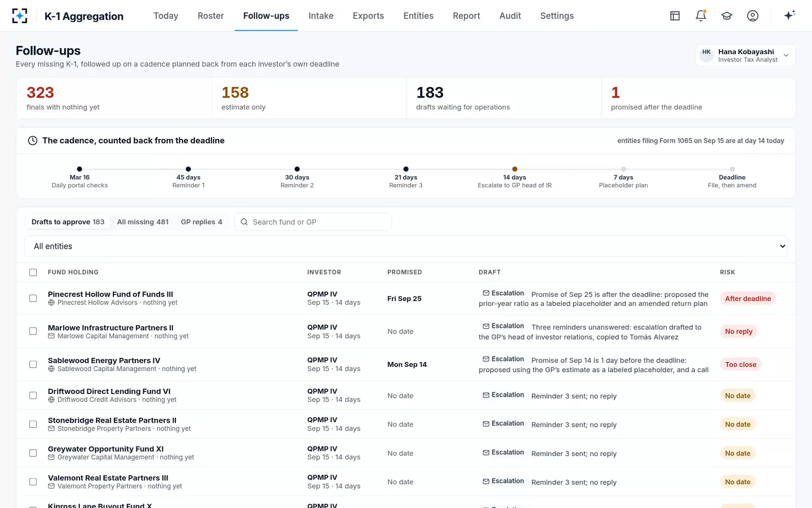The image size is (812, 508).
Task: Click the mail icon next to Greywater Capital Management
Action: [x=51, y=457]
